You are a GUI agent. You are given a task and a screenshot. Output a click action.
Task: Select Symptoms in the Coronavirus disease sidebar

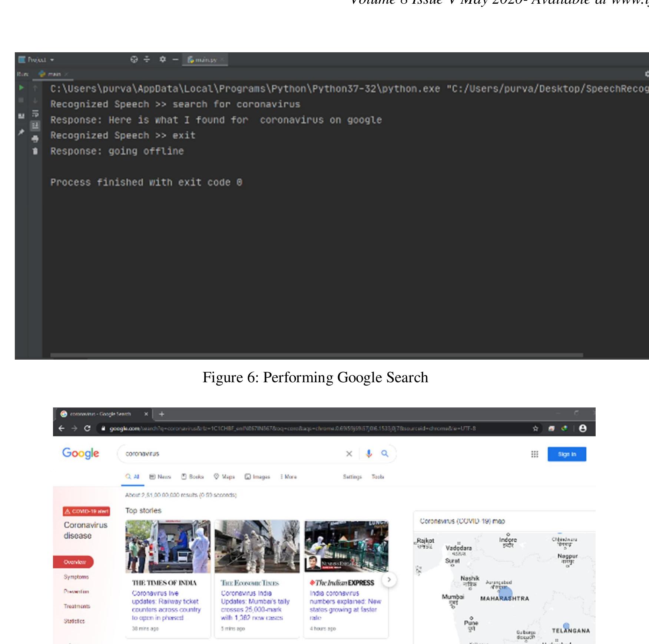[x=76, y=577]
